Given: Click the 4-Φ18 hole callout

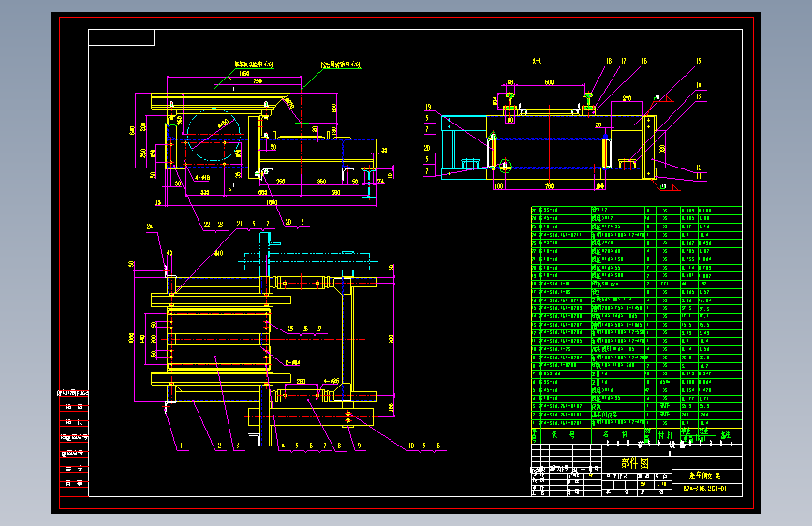Looking at the screenshot, I should click(202, 178).
